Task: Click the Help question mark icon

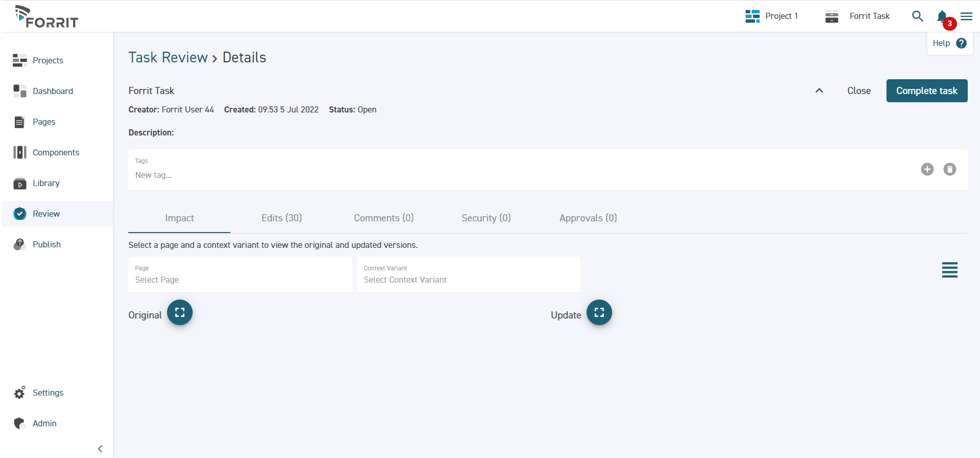Action: tap(961, 43)
